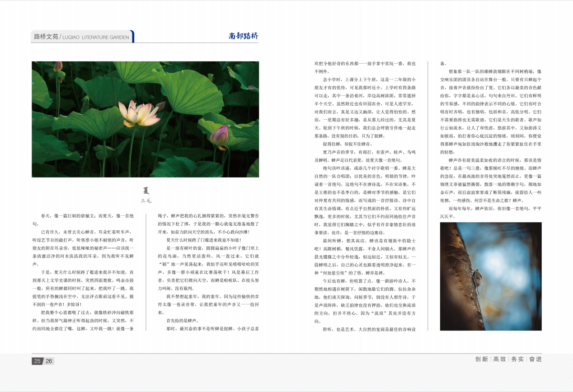Image resolution: width=573 pixels, height=392 pixels.
Task: Click the footer word 务实
Action: [x=517, y=359]
